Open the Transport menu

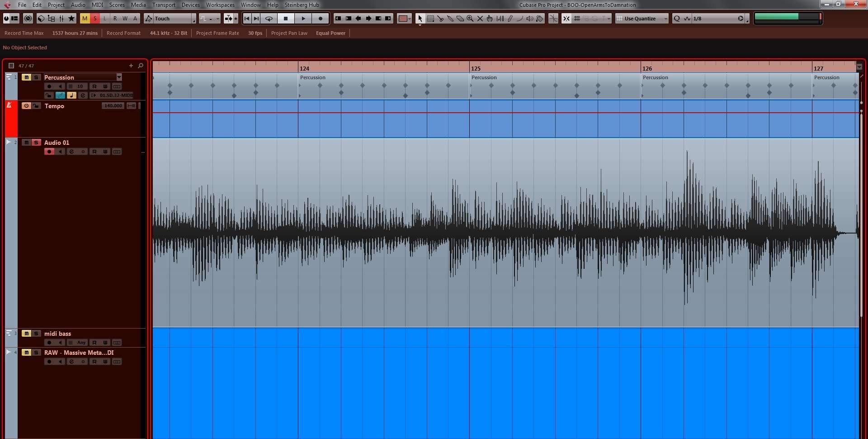164,5
